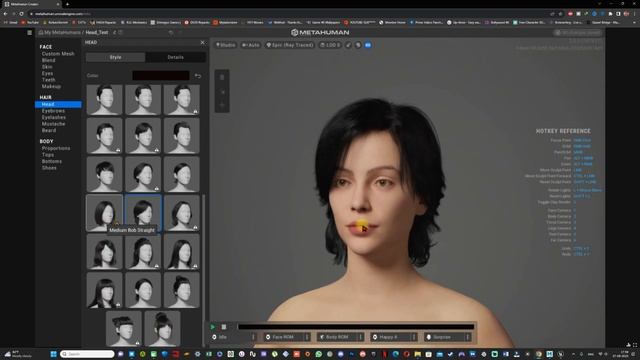
Task: Open the weather widget on taskbar
Action: (18, 354)
